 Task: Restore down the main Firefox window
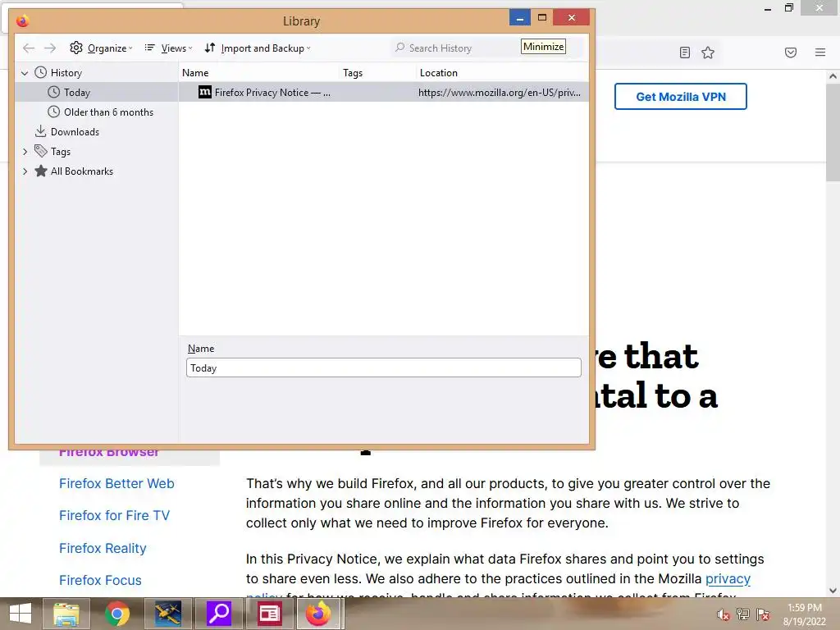(x=788, y=8)
